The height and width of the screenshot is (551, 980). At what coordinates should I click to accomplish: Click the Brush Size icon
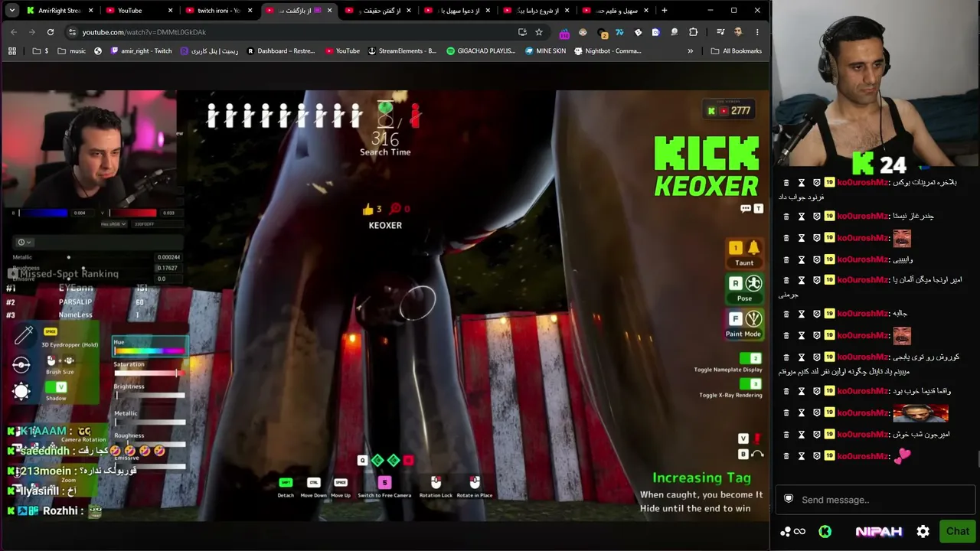tap(21, 364)
